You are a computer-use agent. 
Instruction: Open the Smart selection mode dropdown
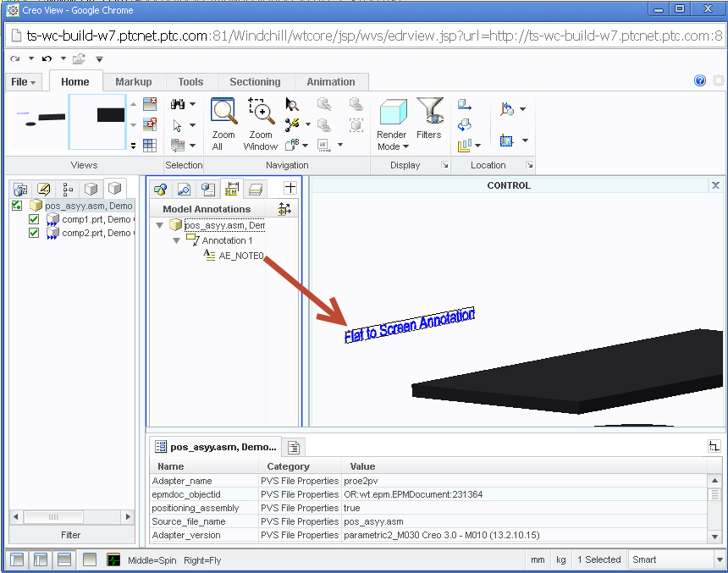pyautogui.click(x=718, y=559)
